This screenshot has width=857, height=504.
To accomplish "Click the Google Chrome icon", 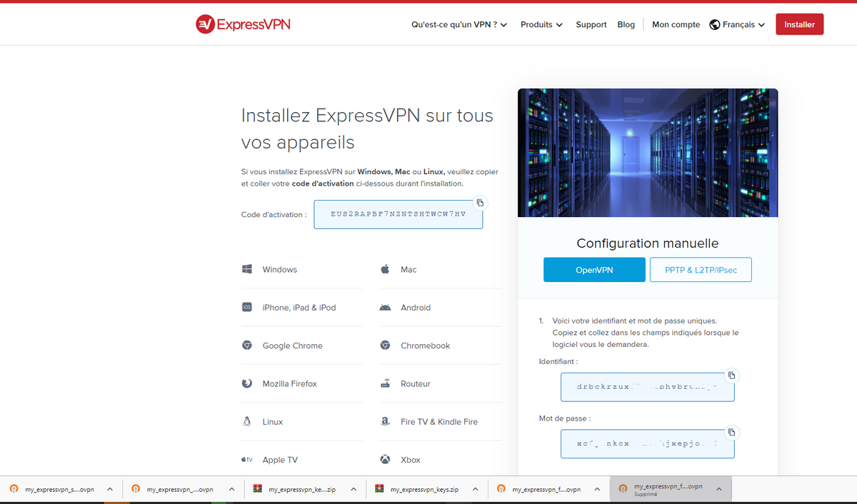I will click(247, 345).
